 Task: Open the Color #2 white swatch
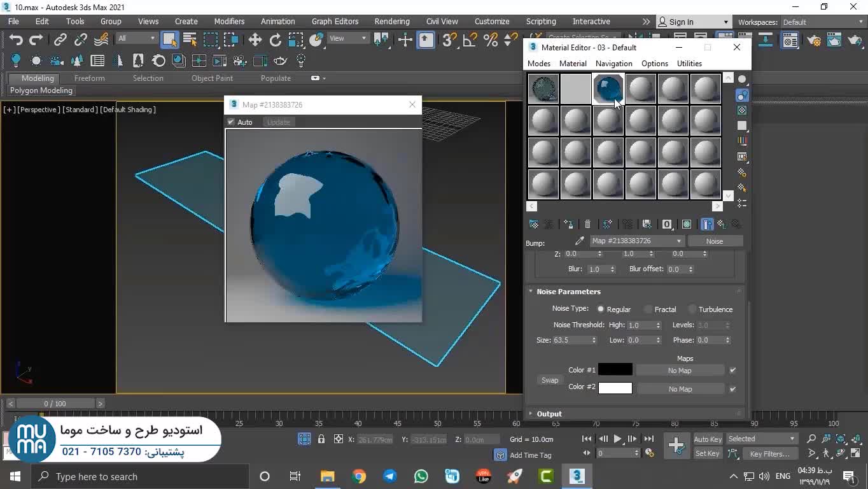[615, 388]
